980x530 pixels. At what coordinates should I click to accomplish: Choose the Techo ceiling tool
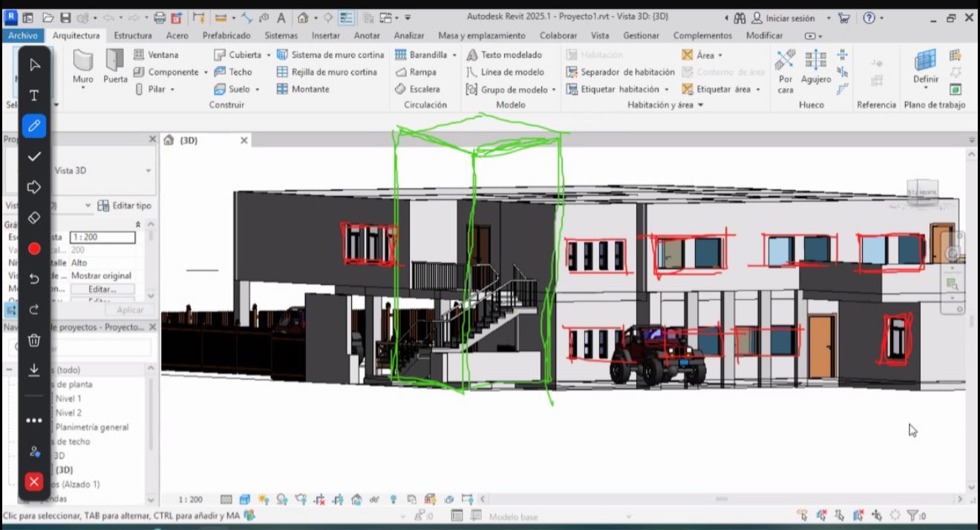tap(233, 72)
